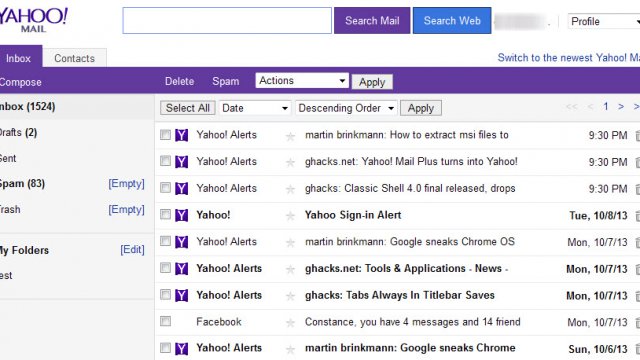640x360 pixels.
Task: Click Delete in the purple toolbar
Action: [x=179, y=81]
